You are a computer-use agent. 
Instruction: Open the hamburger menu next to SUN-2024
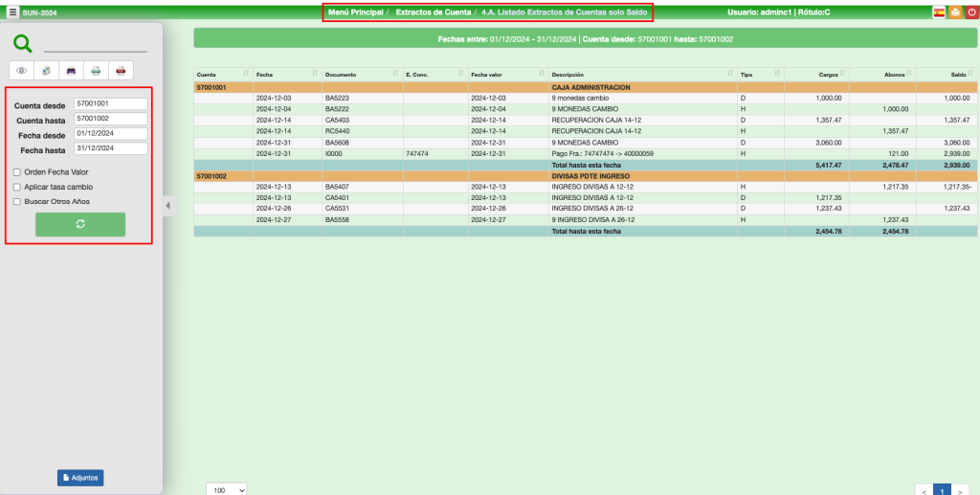pos(12,12)
